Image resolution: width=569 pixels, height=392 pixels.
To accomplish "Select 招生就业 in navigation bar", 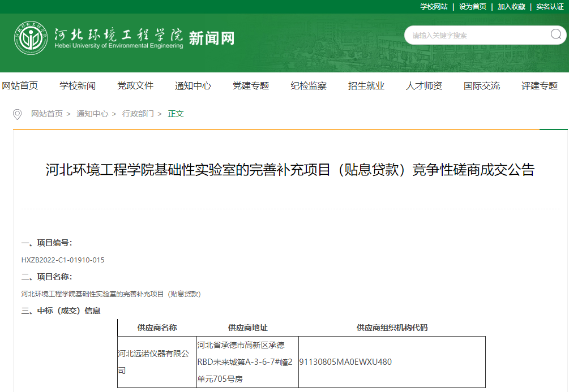I will point(366,86).
